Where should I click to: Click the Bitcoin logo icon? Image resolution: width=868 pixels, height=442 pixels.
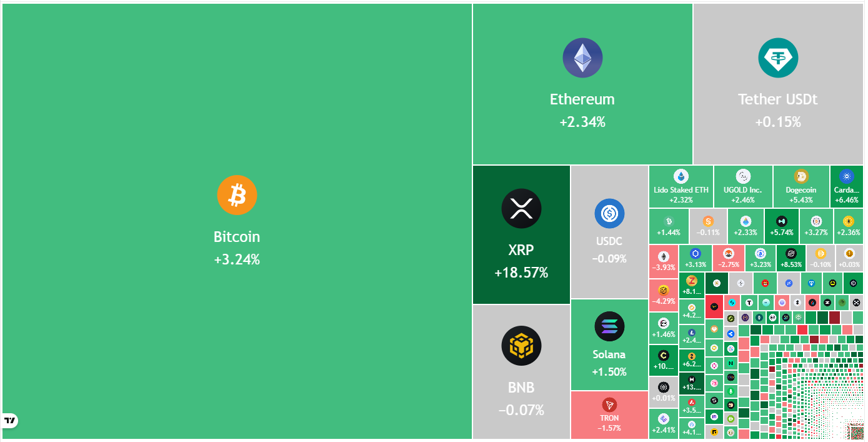(237, 195)
